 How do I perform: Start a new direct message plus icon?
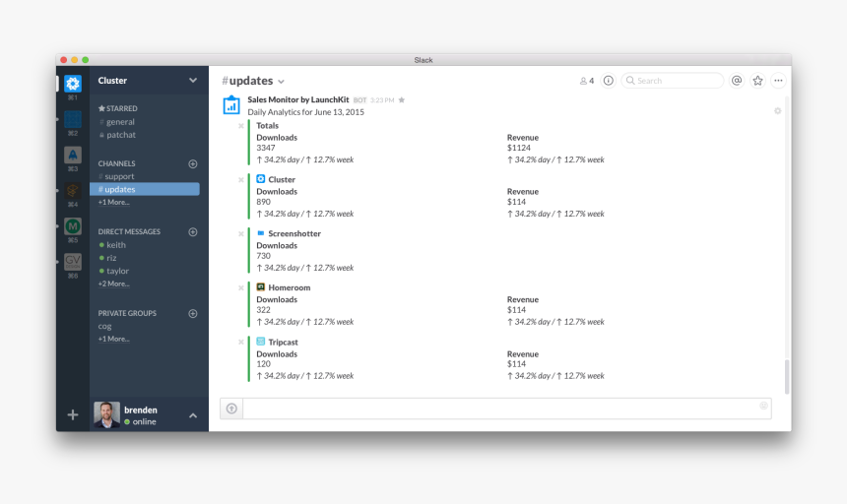pyautogui.click(x=193, y=231)
